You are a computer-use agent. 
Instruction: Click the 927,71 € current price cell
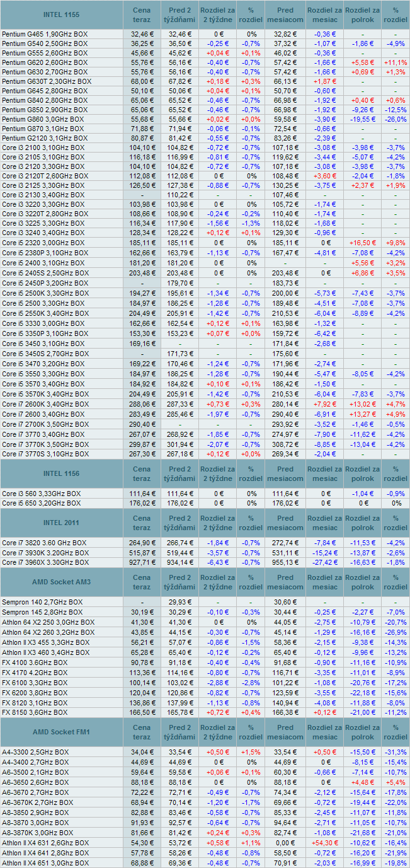(x=142, y=562)
